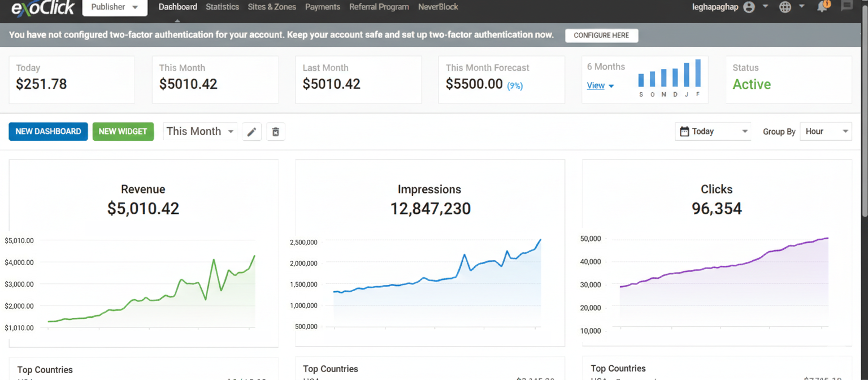Click the CONFIGURE HERE button
The width and height of the screenshot is (868, 380).
tap(601, 35)
